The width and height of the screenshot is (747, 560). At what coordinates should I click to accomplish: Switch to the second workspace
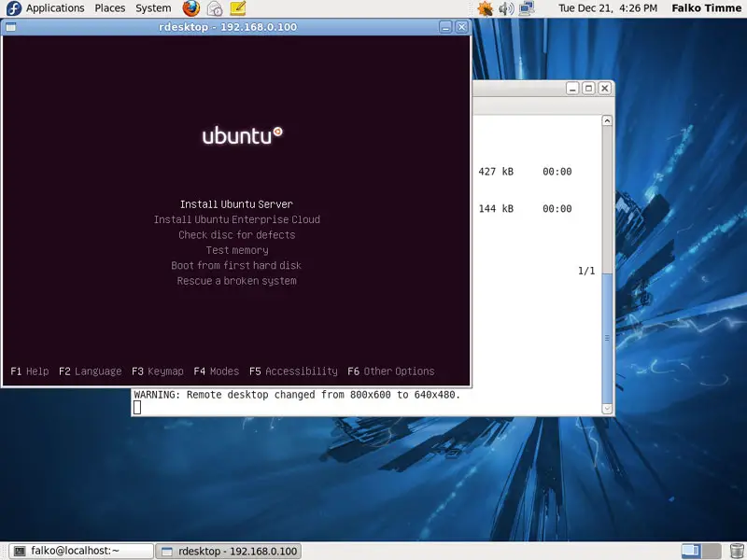tap(712, 551)
